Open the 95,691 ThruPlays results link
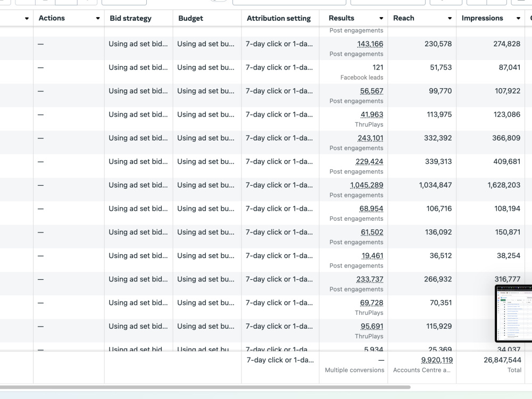Viewport: 532px width, 399px height. coord(372,327)
